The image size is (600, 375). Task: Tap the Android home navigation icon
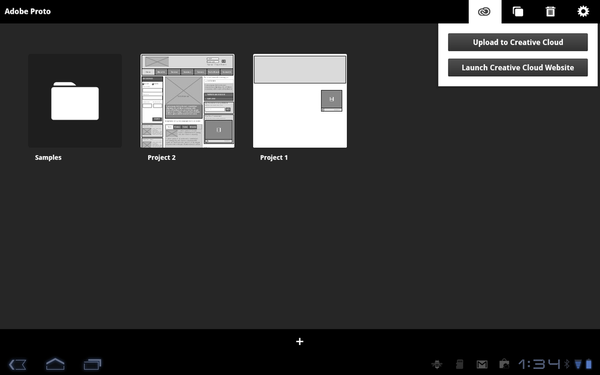point(55,364)
